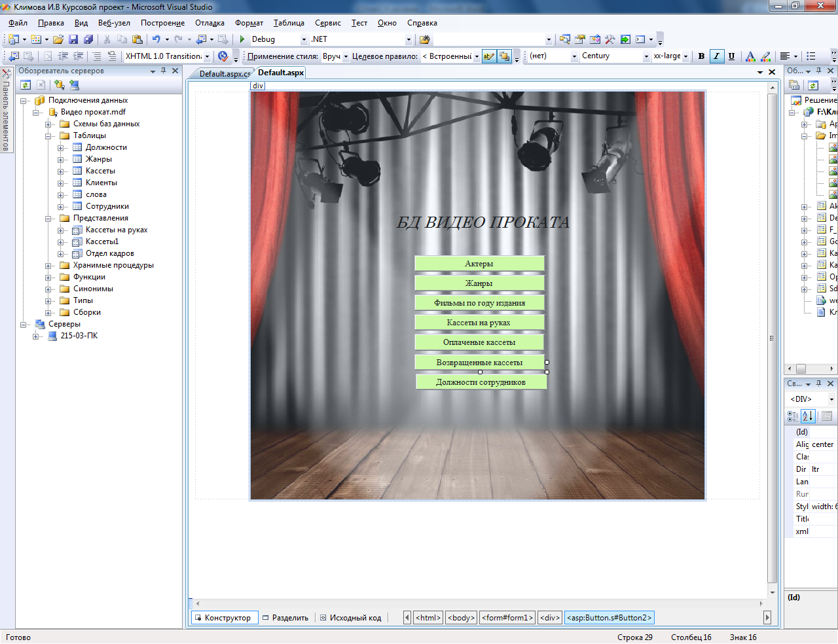Toggle Underline formatting
This screenshot has width=838, height=644.
(x=731, y=56)
